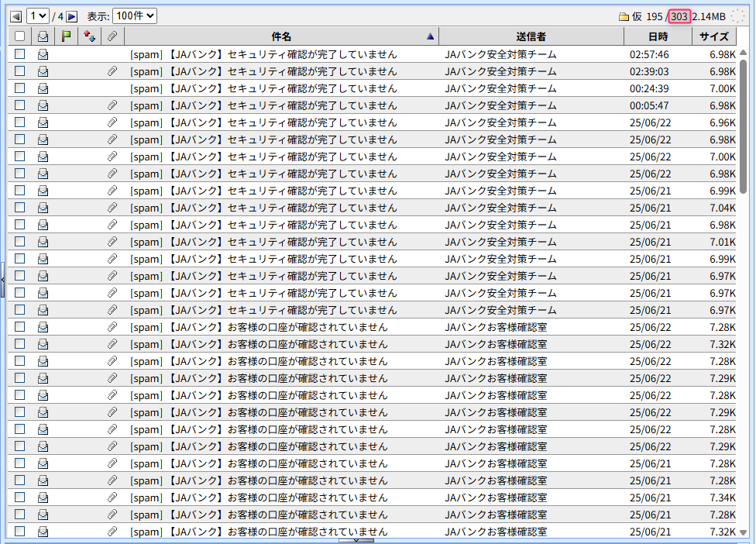Sort by the attachment paperclip column header

tap(112, 36)
